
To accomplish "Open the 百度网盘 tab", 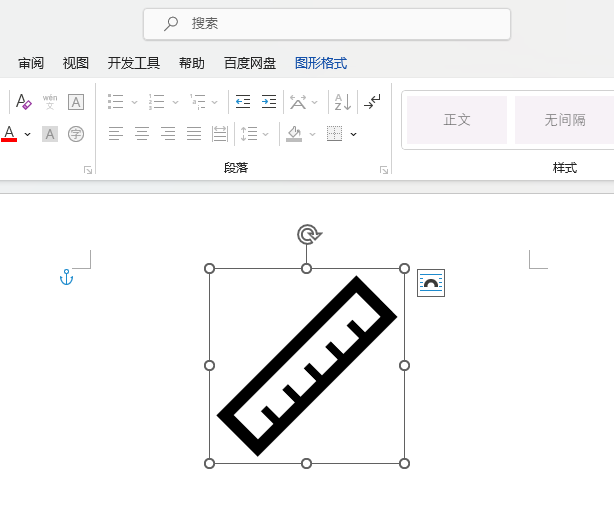I will coord(250,63).
